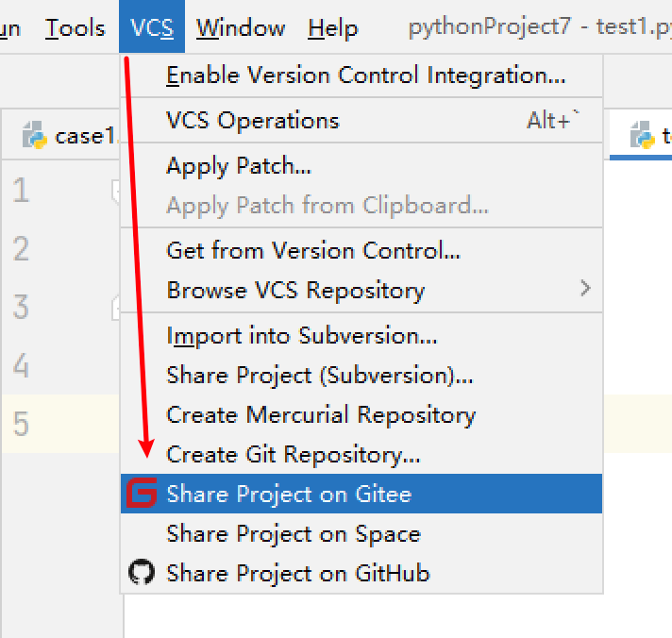The height and width of the screenshot is (638, 672).
Task: Select Share Project on Space
Action: tap(293, 534)
